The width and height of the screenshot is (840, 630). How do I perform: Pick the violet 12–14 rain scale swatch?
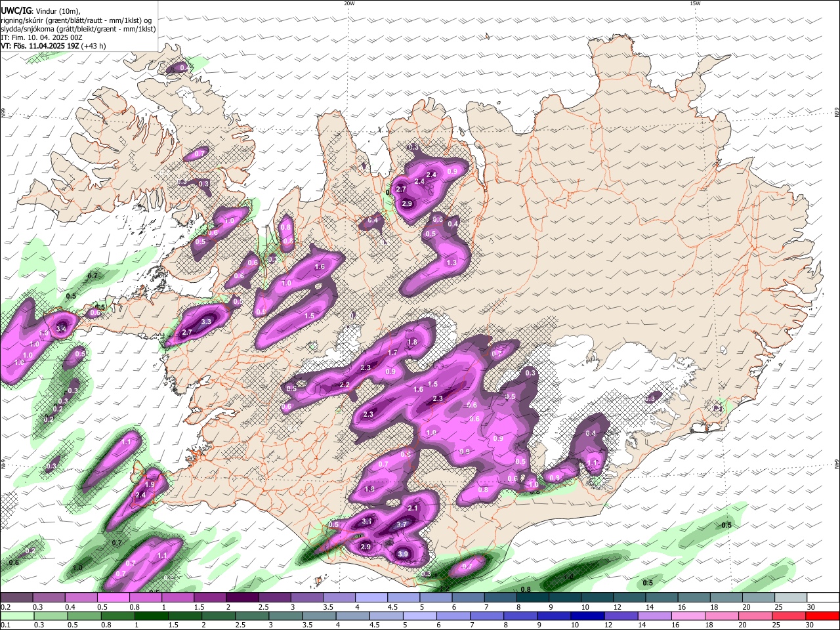coord(621,616)
